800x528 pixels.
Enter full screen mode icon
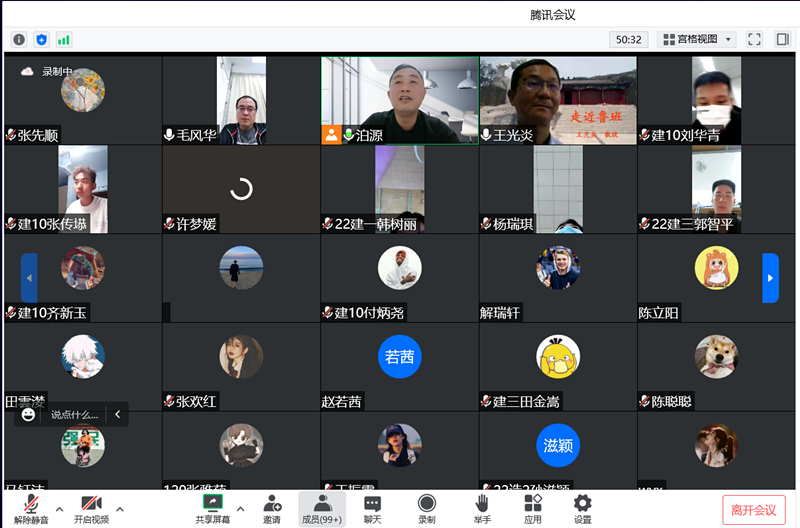coord(755,40)
